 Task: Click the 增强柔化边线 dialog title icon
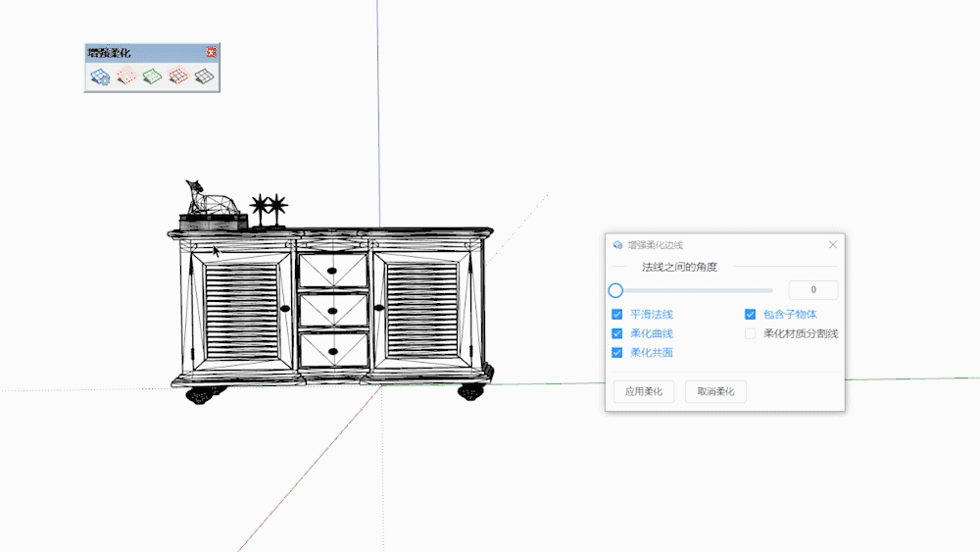click(617, 245)
